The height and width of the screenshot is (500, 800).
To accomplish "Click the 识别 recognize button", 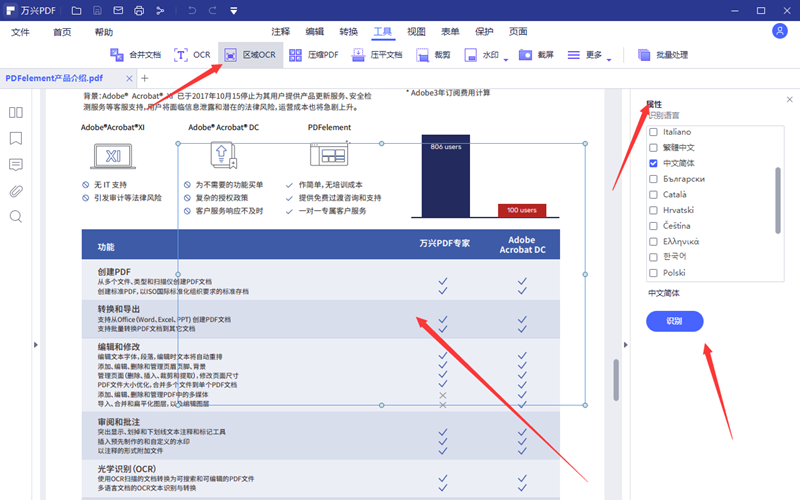I will (x=674, y=321).
